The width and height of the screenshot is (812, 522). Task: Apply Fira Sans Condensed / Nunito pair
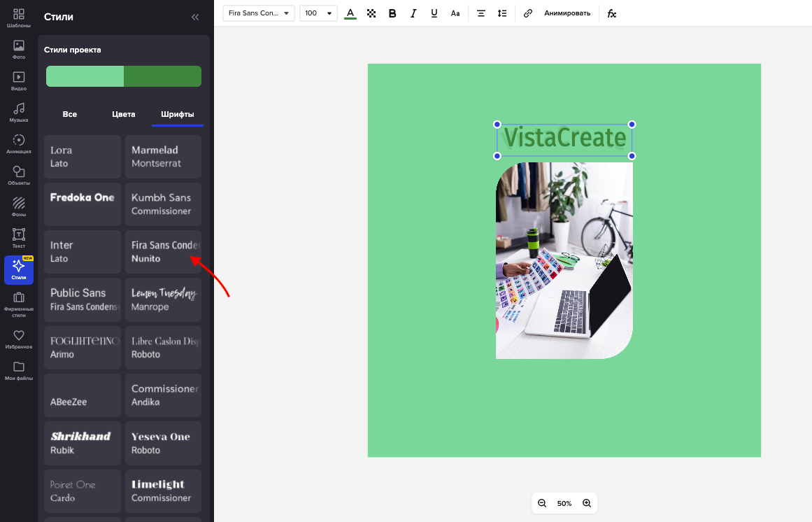click(163, 252)
